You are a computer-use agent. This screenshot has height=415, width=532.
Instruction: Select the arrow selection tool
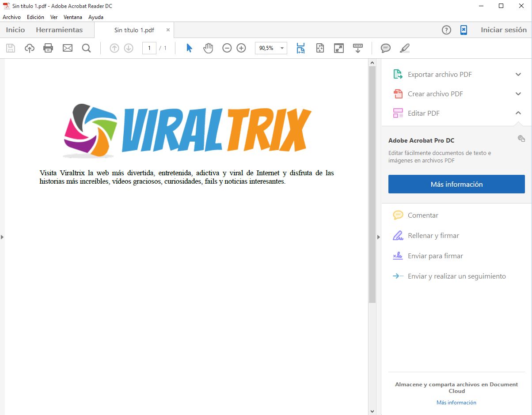(x=189, y=48)
